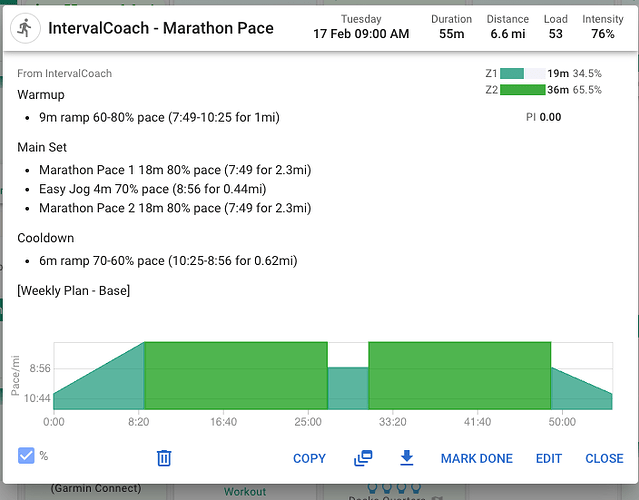Toggle the percent checkbox
The image size is (639, 500).
26,456
